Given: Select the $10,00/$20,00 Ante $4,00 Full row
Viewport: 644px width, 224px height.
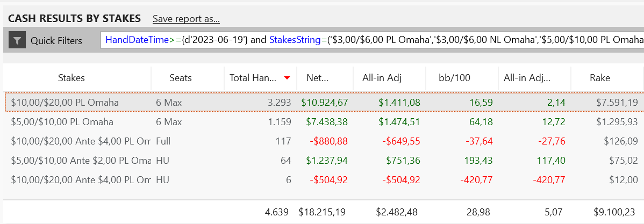Looking at the screenshot, I should point(324,141).
